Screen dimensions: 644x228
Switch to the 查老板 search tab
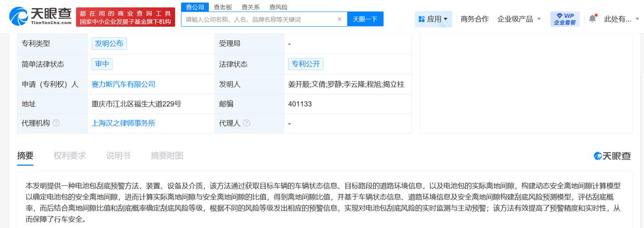(222, 7)
